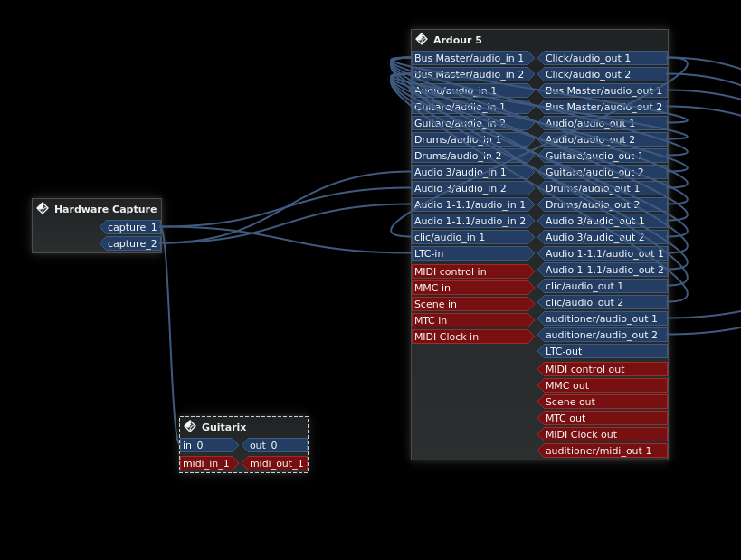Click the auditioner/midi_out 1 port
Image resolution: width=741 pixels, height=560 pixels.
[x=603, y=451]
